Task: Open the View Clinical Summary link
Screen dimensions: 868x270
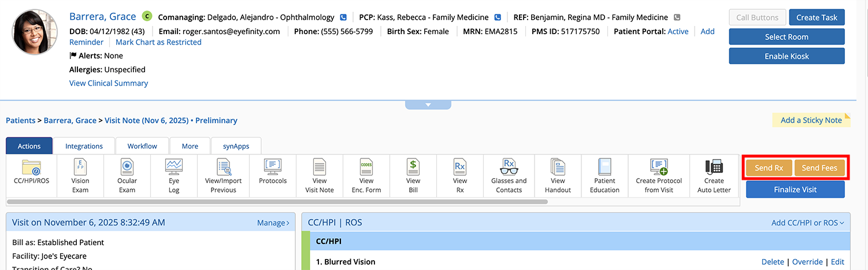Action: coord(109,83)
